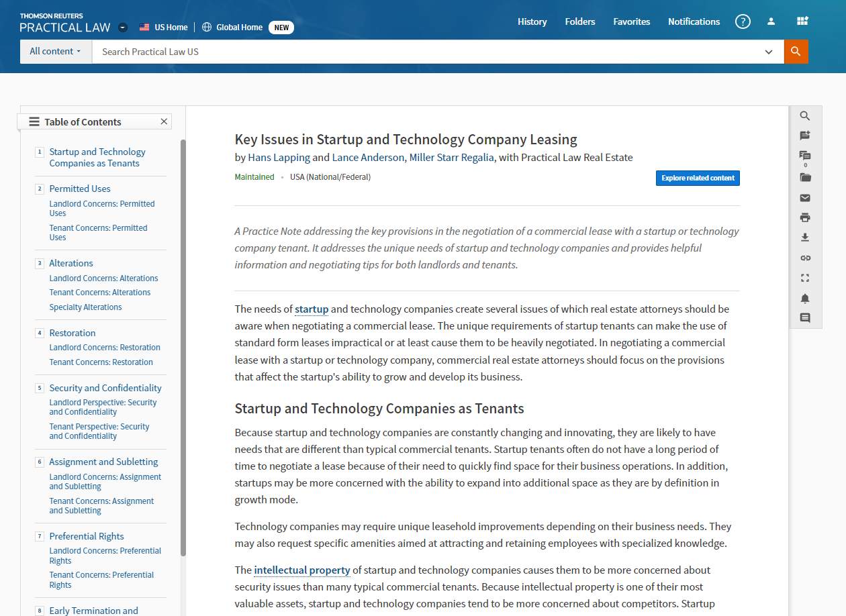The width and height of the screenshot is (846, 616).
Task: Save document to folder icon
Action: [x=805, y=178]
